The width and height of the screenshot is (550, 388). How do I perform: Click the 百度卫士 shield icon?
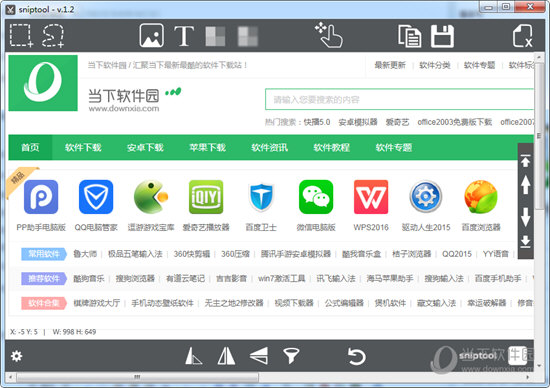tap(261, 197)
